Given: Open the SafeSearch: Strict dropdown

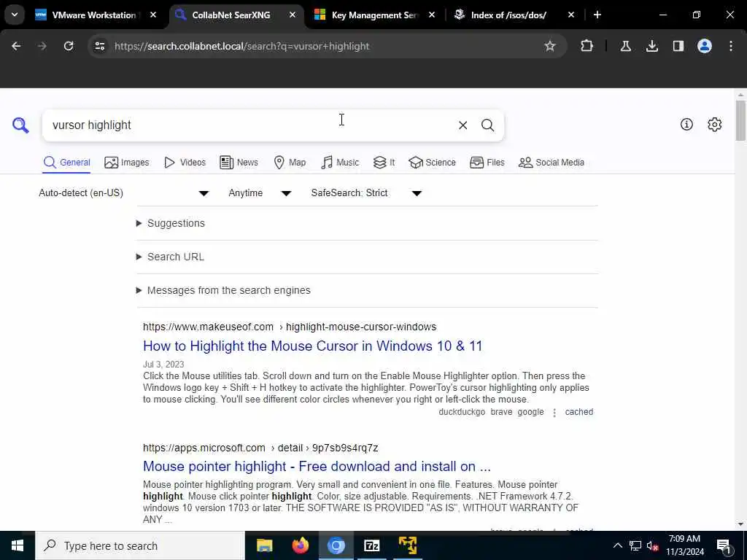Looking at the screenshot, I should click(366, 192).
